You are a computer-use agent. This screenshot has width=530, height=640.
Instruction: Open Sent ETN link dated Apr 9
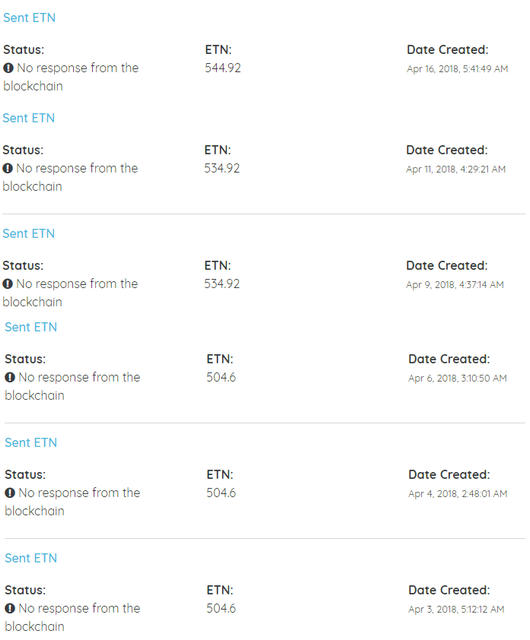pyautogui.click(x=29, y=233)
